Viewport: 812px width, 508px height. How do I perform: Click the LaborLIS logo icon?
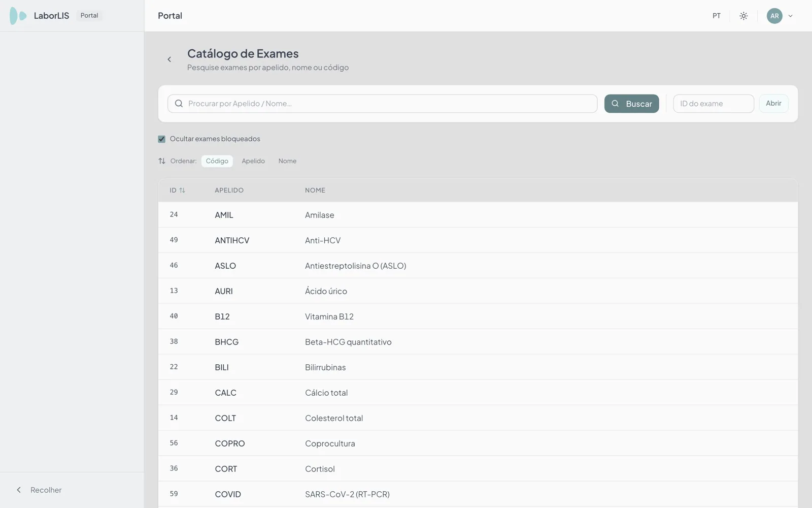tap(18, 16)
